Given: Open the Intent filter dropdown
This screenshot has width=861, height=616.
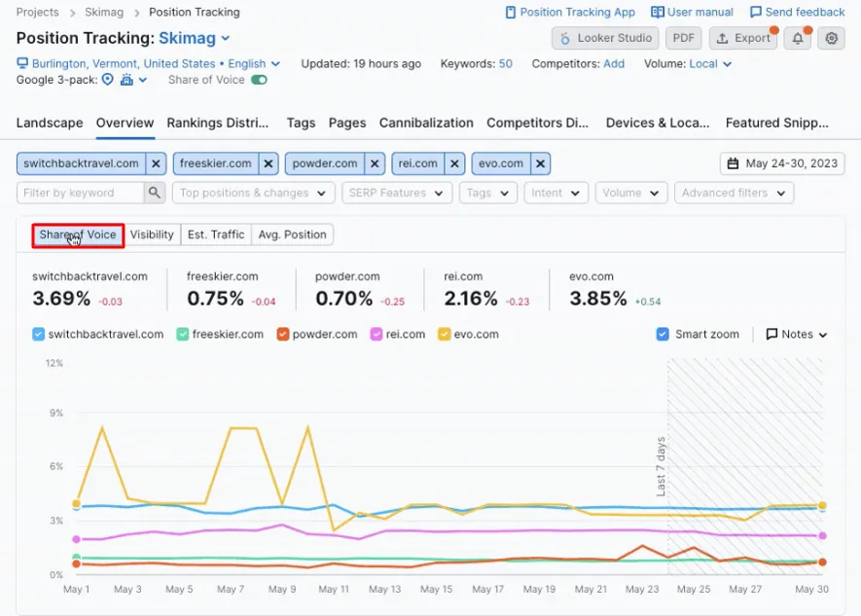Looking at the screenshot, I should click(x=556, y=193).
